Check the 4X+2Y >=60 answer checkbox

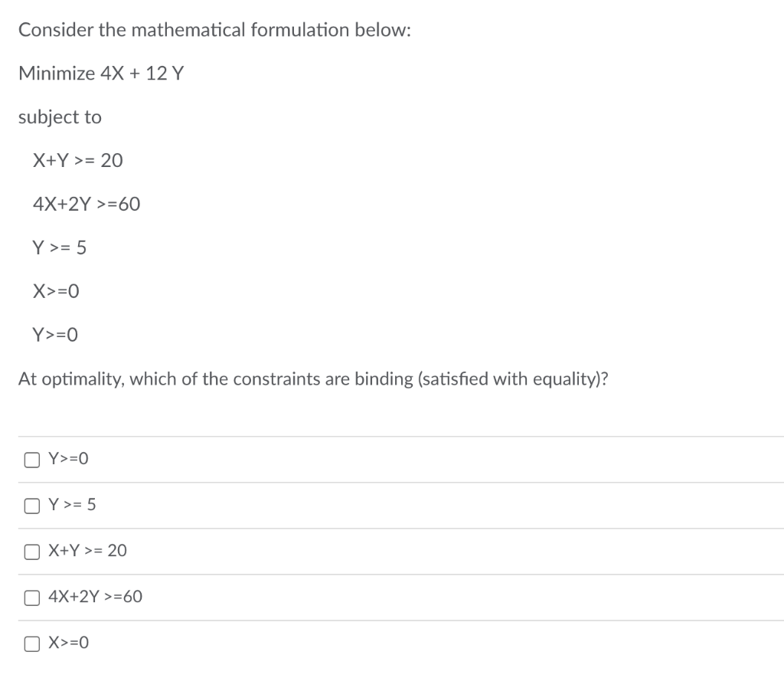pos(31,597)
